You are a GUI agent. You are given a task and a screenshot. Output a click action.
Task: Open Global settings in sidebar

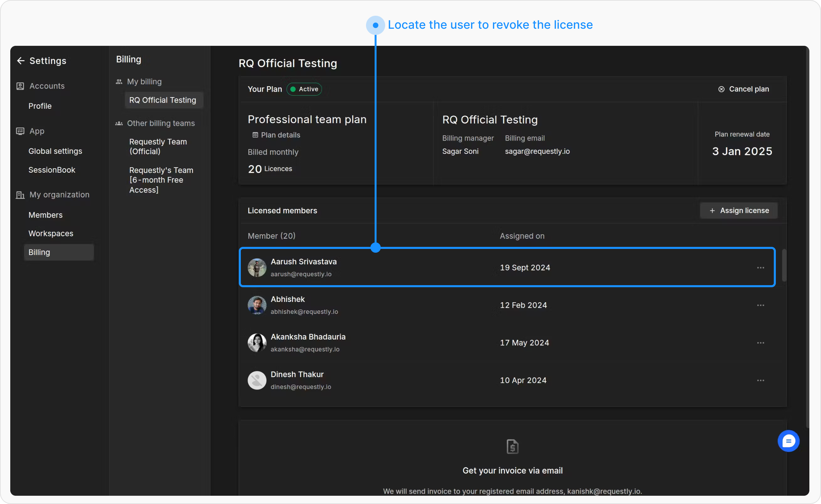55,151
